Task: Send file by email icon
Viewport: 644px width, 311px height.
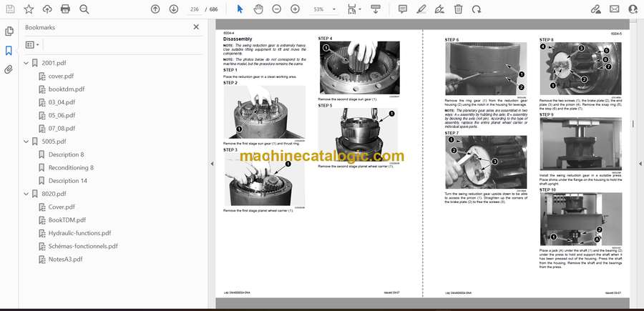Action: coord(615,9)
